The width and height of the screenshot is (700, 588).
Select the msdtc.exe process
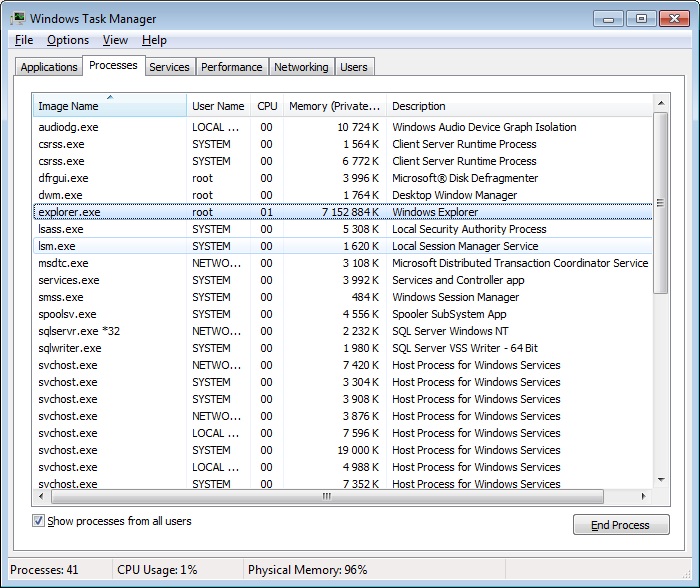(x=342, y=263)
